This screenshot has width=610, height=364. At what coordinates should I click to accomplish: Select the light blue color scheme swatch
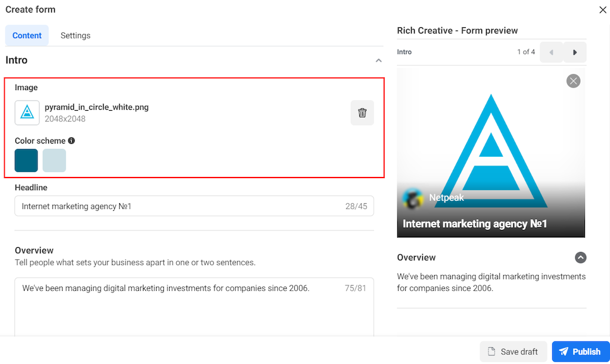pos(54,160)
